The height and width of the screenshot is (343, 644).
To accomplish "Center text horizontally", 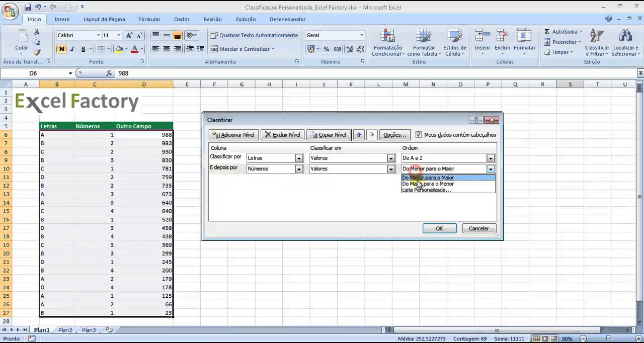I will (x=167, y=49).
